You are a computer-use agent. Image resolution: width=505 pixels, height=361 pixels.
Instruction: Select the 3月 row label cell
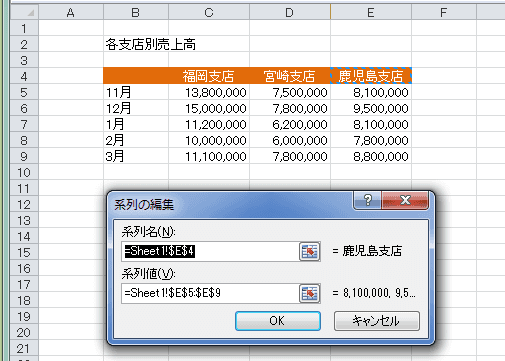coord(136,156)
